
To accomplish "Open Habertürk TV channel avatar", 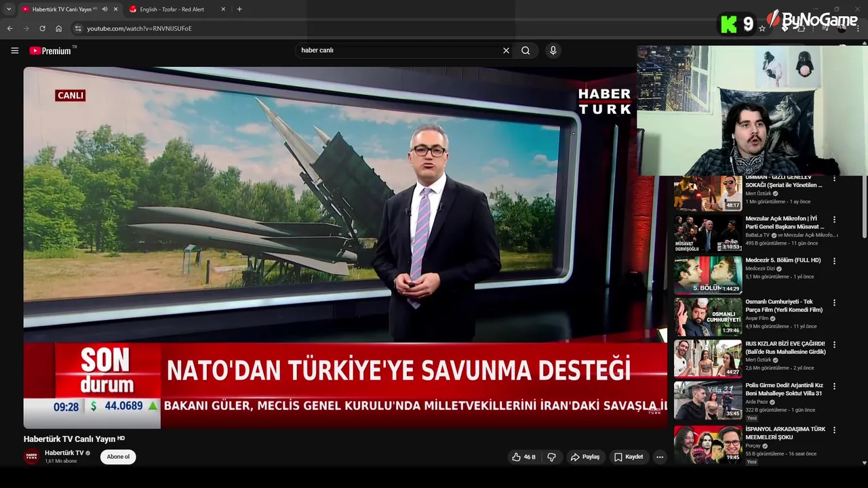I will point(31,457).
